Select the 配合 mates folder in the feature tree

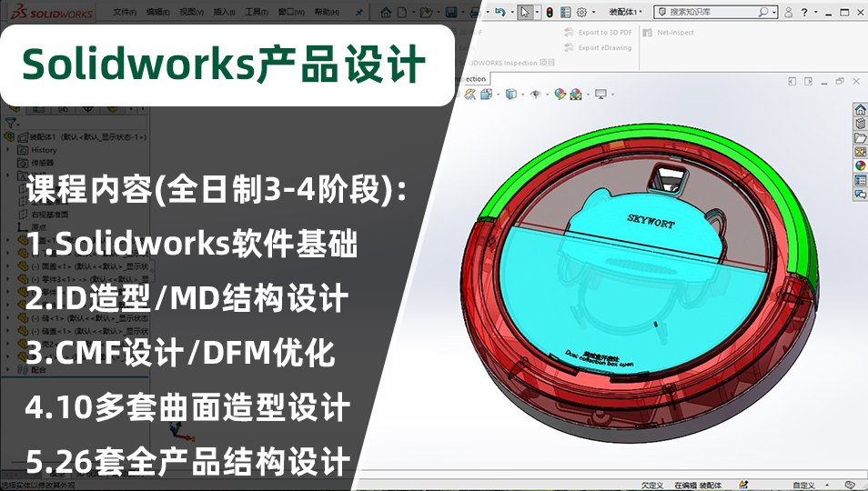tap(32, 369)
